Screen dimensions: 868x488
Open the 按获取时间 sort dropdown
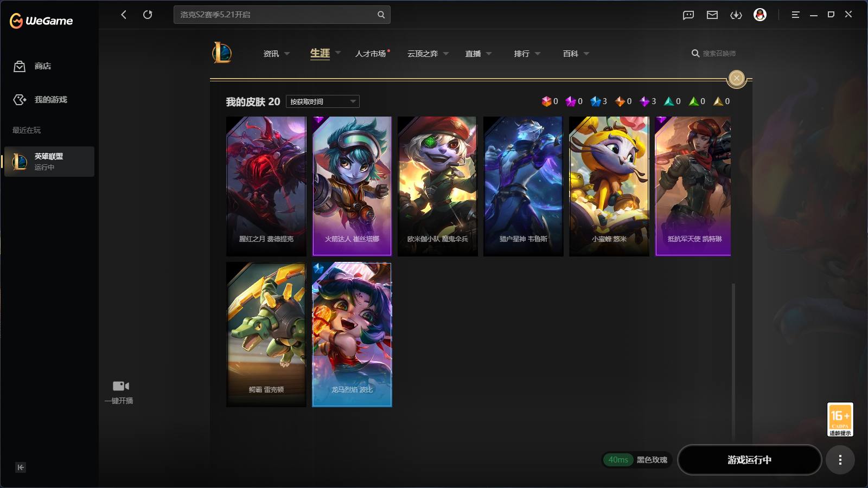pyautogui.click(x=323, y=101)
